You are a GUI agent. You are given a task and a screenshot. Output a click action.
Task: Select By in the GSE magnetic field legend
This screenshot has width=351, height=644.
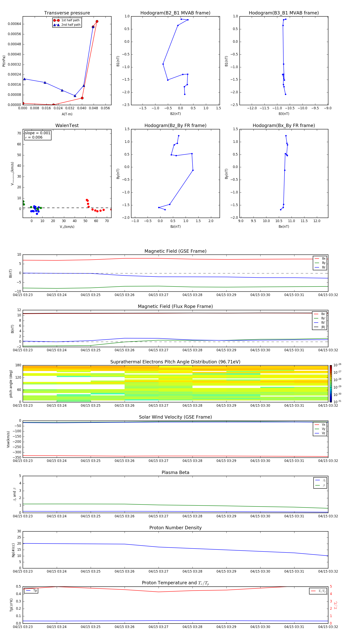point(320,263)
